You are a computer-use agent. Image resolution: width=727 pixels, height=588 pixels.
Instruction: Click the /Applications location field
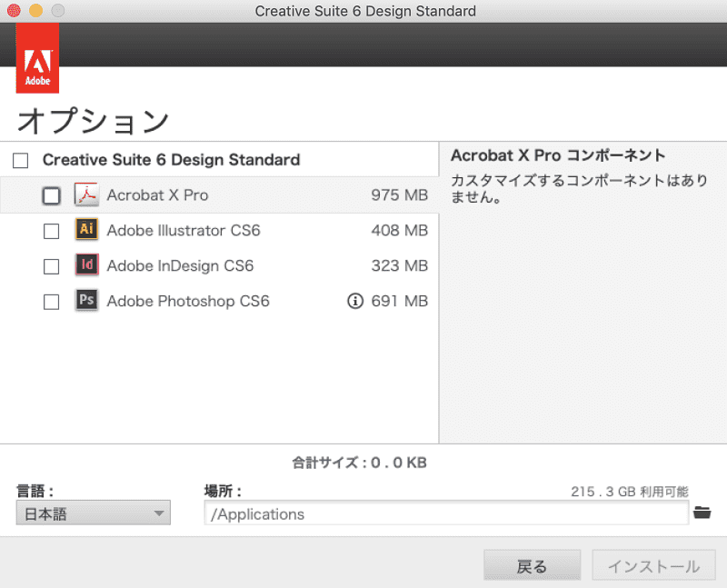coord(446,513)
